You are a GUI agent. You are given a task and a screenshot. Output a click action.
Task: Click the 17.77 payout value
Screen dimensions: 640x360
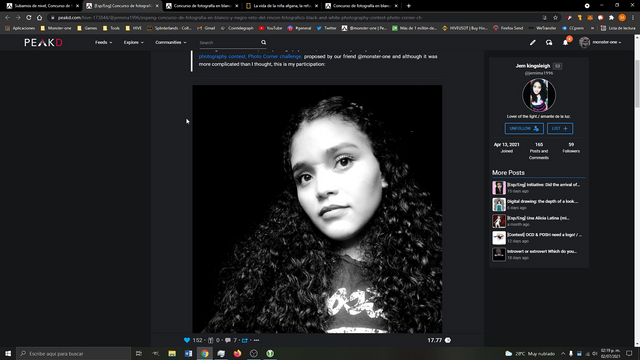click(434, 340)
